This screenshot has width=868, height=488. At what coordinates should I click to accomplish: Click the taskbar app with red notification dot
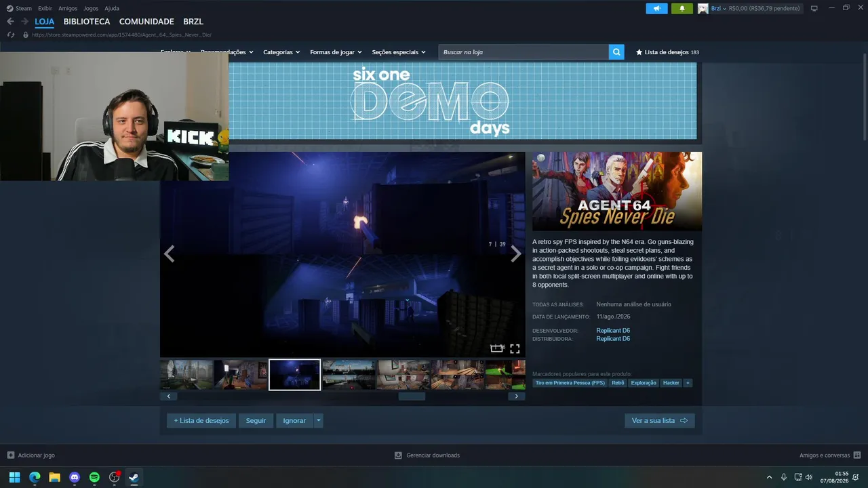click(x=115, y=477)
